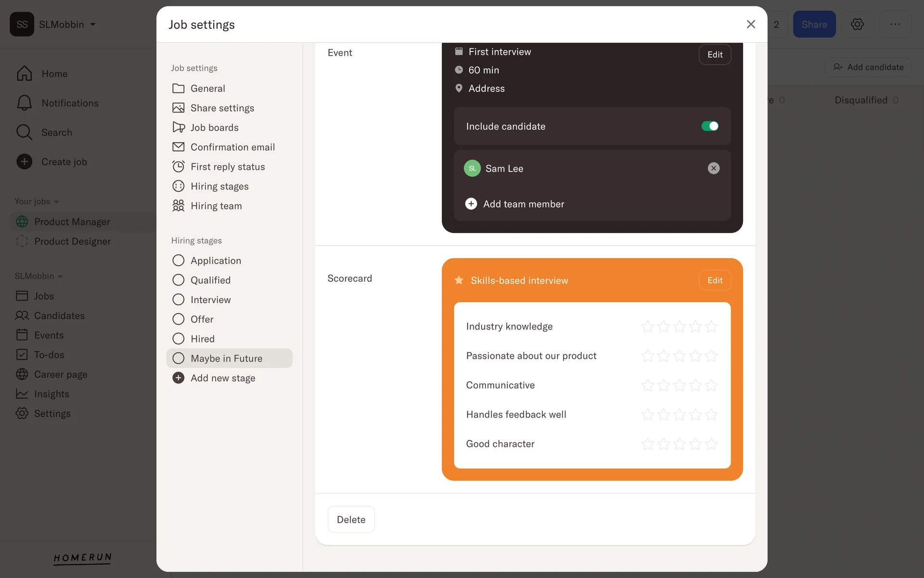This screenshot has width=924, height=578.
Task: Click the plus icon for Add team member
Action: 471,204
